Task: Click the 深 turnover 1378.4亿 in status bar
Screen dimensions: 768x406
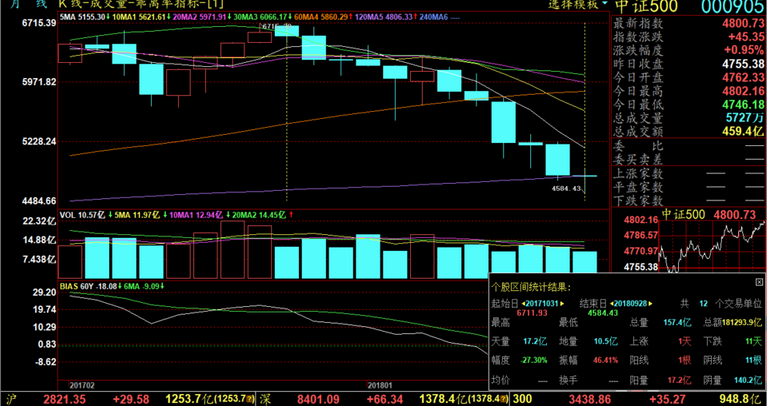Action: point(443,400)
